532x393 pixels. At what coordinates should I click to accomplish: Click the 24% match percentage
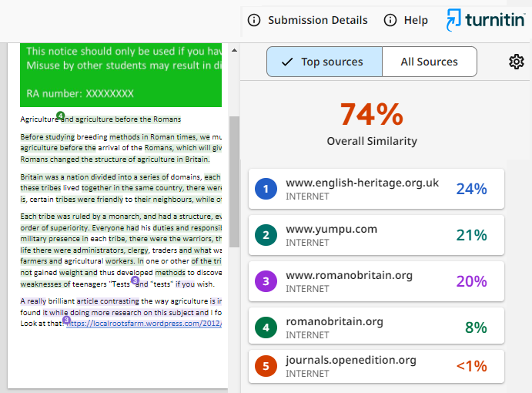click(471, 189)
